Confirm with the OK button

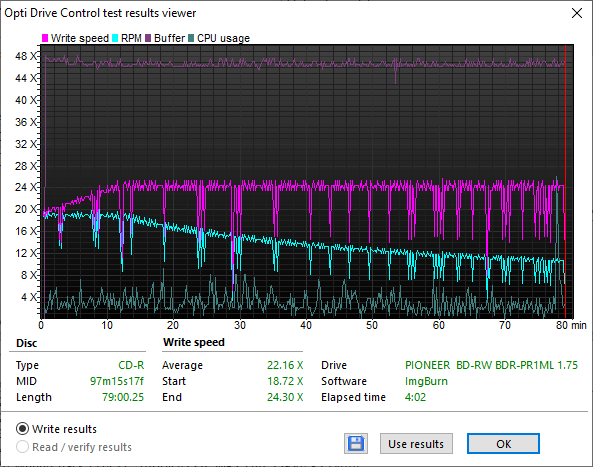(503, 444)
